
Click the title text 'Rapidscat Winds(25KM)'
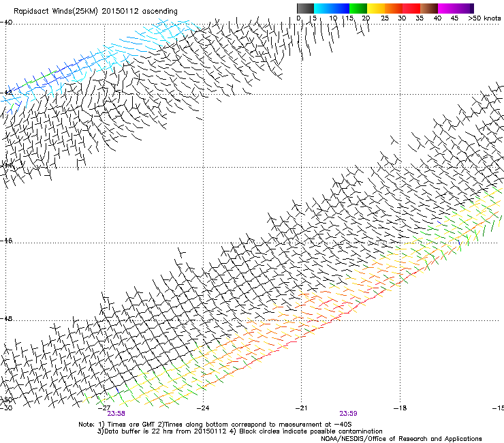point(56,12)
